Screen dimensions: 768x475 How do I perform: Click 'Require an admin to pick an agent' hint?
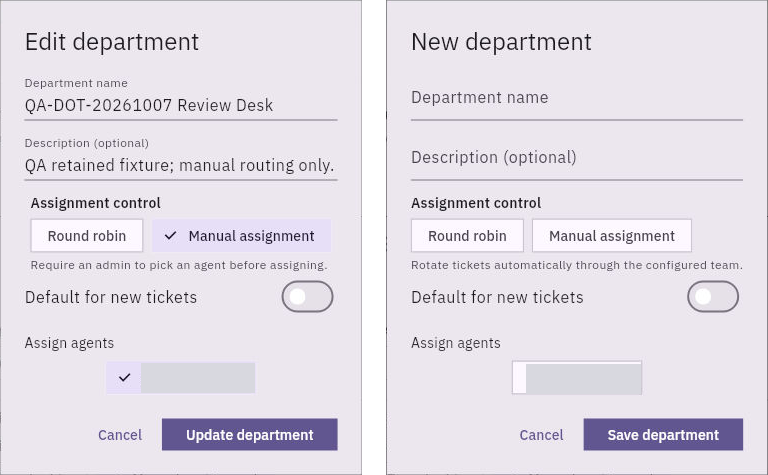point(179,265)
